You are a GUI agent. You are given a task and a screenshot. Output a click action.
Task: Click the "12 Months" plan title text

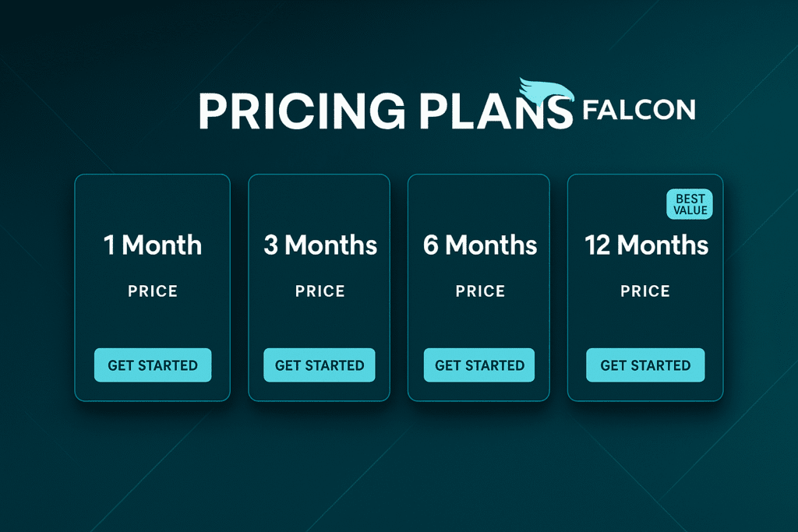(646, 246)
